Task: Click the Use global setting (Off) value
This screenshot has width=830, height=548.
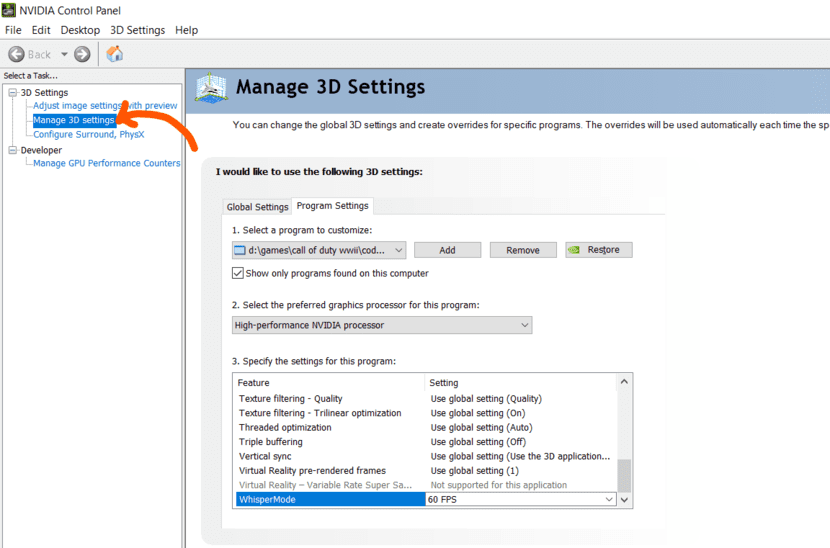Action: tap(478, 442)
